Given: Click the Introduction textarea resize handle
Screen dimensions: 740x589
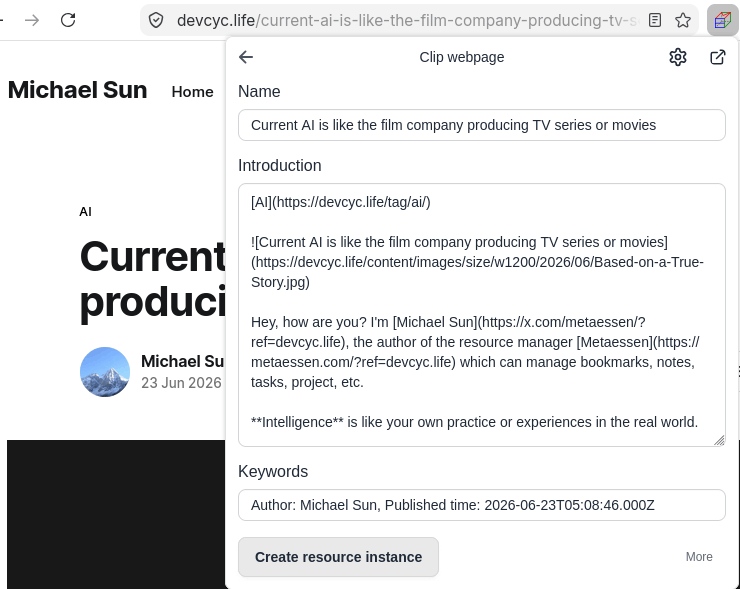Looking at the screenshot, I should pos(719,440).
